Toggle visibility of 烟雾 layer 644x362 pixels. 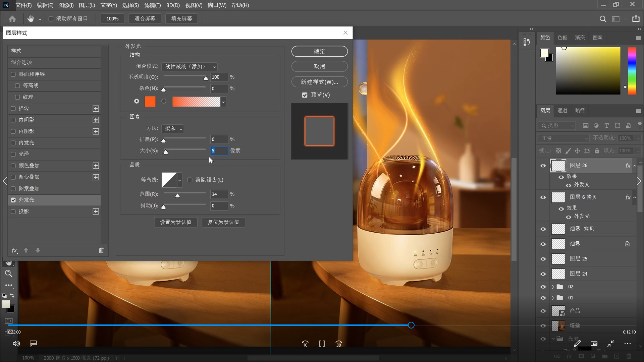coord(543,244)
